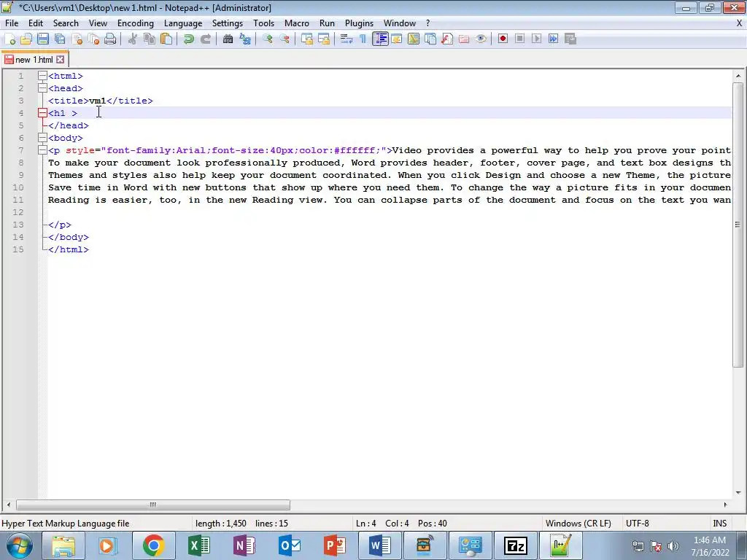Close the new 1.html tab with X

click(x=60, y=60)
